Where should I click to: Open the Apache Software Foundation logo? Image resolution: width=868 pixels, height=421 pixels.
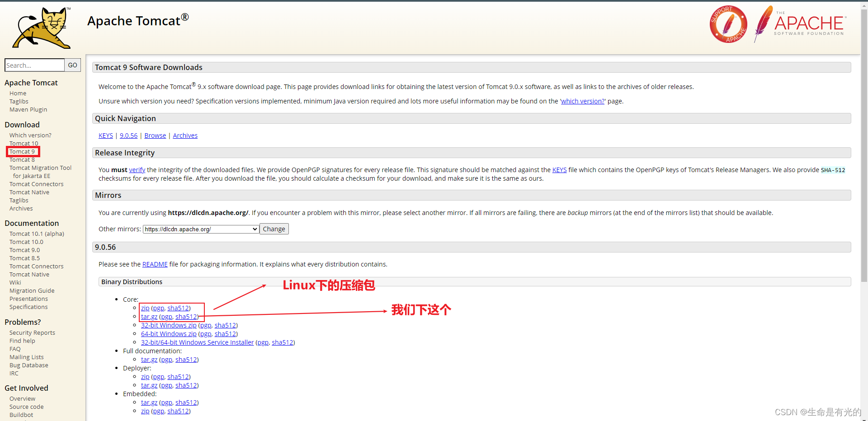coord(800,24)
